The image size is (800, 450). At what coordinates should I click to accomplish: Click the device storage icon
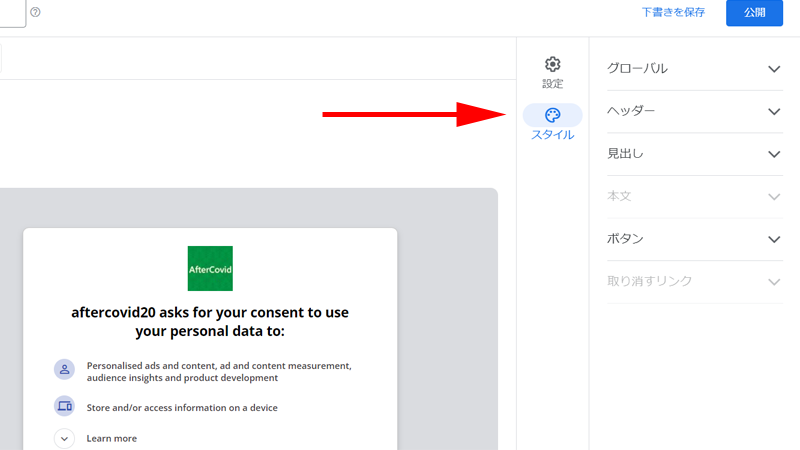click(x=64, y=406)
